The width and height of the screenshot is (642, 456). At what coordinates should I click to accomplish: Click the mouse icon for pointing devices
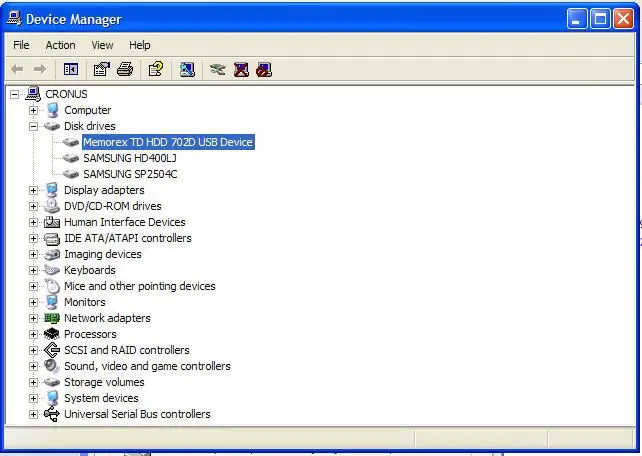(52, 286)
